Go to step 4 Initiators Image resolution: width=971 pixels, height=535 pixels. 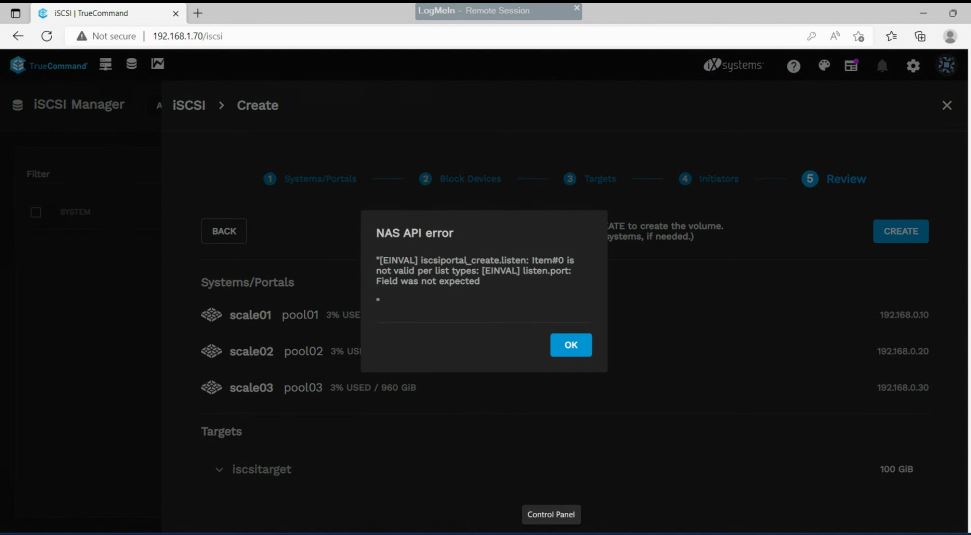coord(708,179)
